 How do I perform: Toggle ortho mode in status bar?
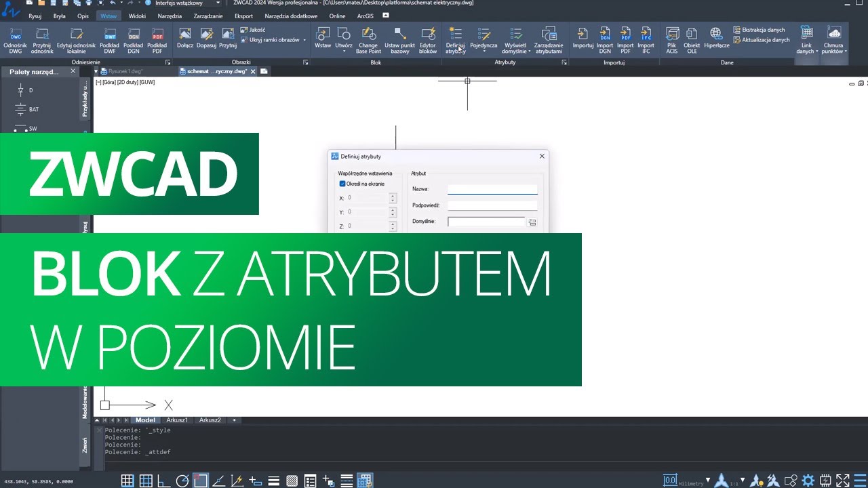tap(163, 481)
